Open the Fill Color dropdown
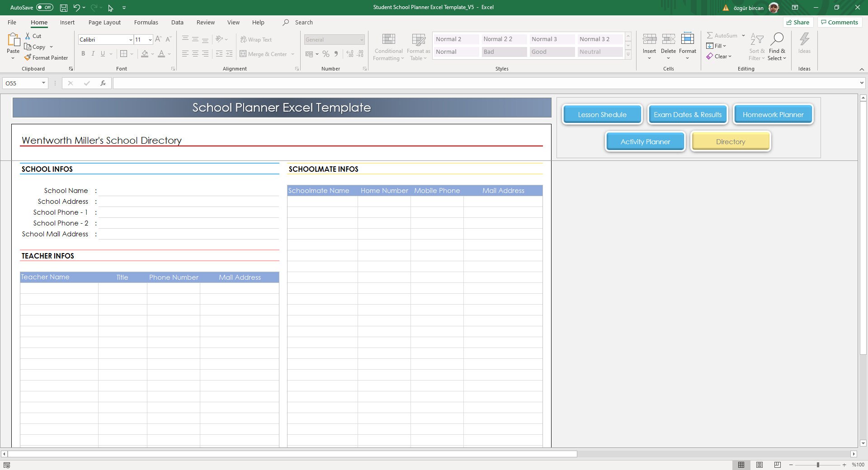868x470 pixels. click(152, 54)
